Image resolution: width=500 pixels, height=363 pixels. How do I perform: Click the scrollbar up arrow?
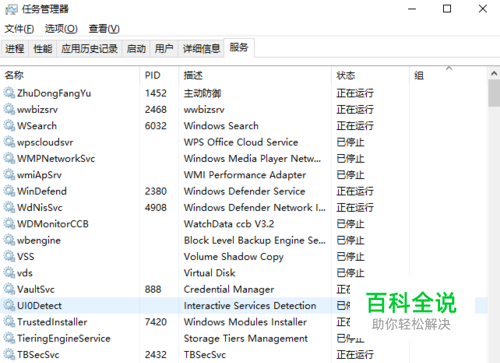click(494, 73)
